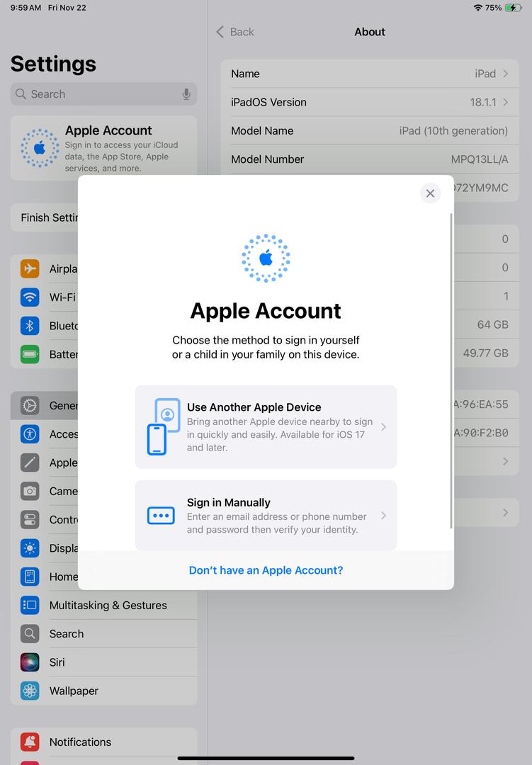Tap Back in the About header
Image resolution: width=532 pixels, height=765 pixels.
click(x=234, y=32)
